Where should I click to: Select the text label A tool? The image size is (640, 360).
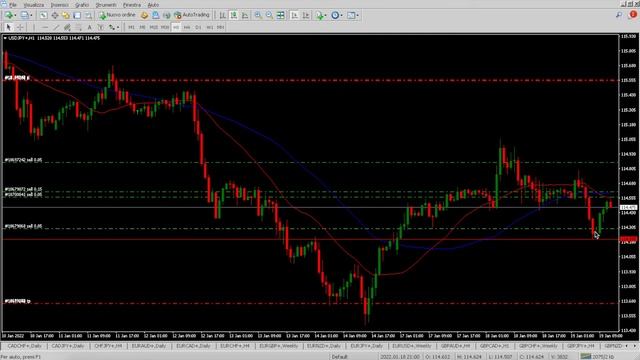[89, 27]
